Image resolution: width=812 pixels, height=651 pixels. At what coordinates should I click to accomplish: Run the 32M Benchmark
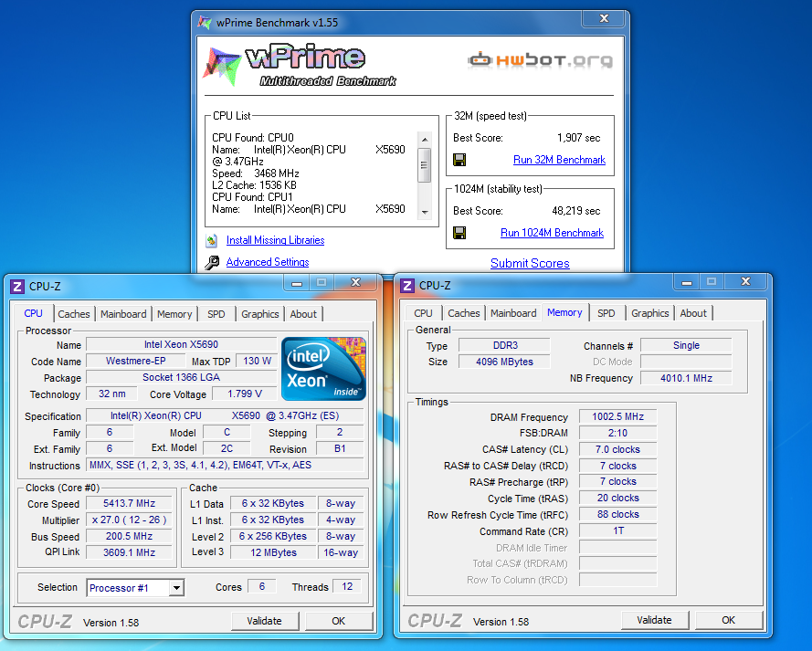pos(559,160)
